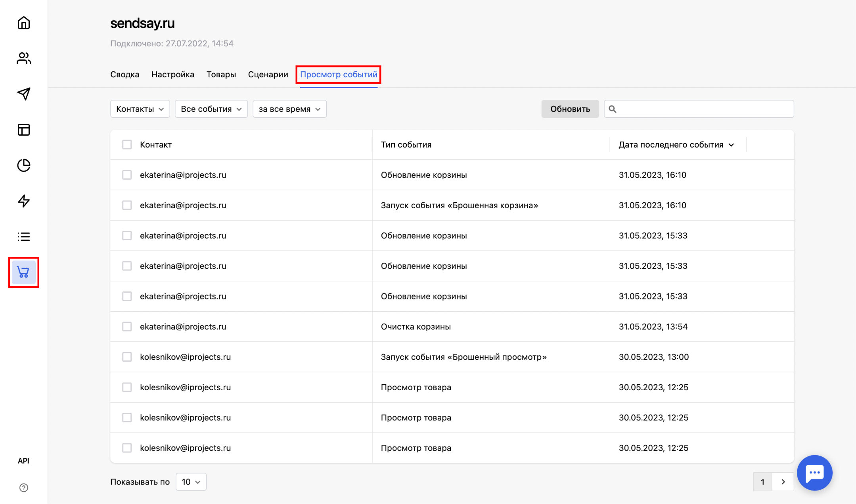Screen dimensions: 856x504
Task: Open the layout templates icon in sidebar
Action: (x=24, y=130)
